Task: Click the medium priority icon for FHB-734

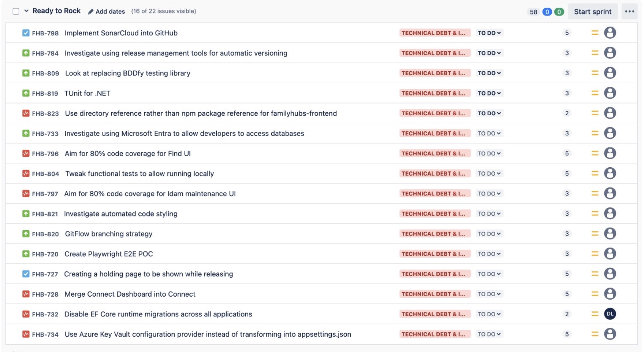Action: pyautogui.click(x=595, y=334)
